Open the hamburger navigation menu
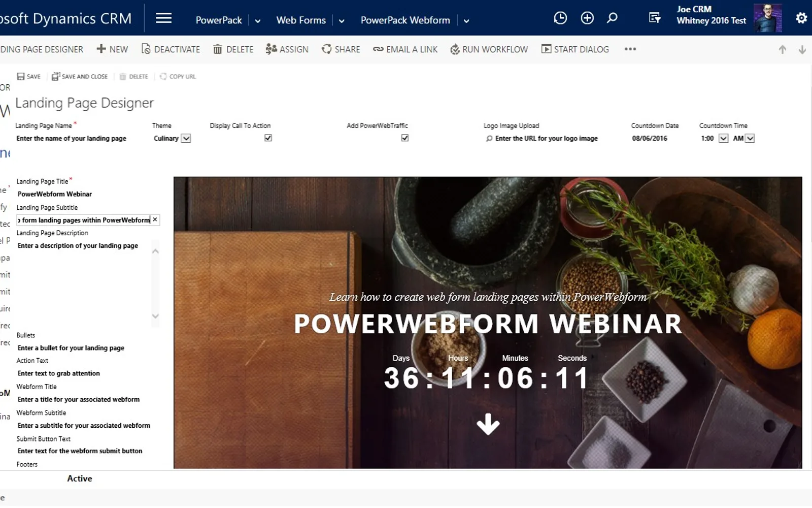812x508 pixels. coord(163,19)
